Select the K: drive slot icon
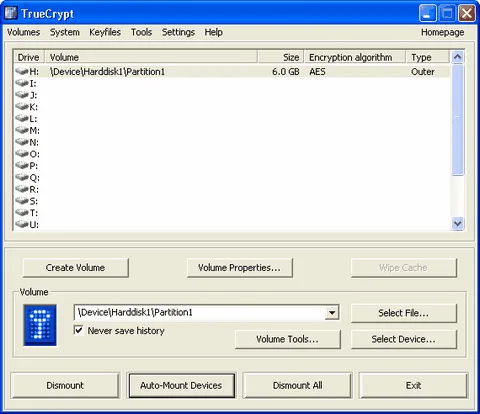480x414 pixels. [22, 107]
